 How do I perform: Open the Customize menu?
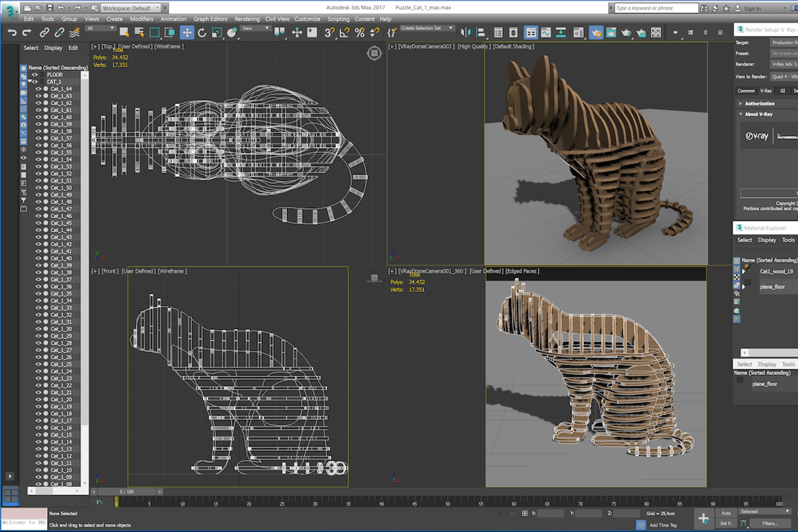(307, 19)
